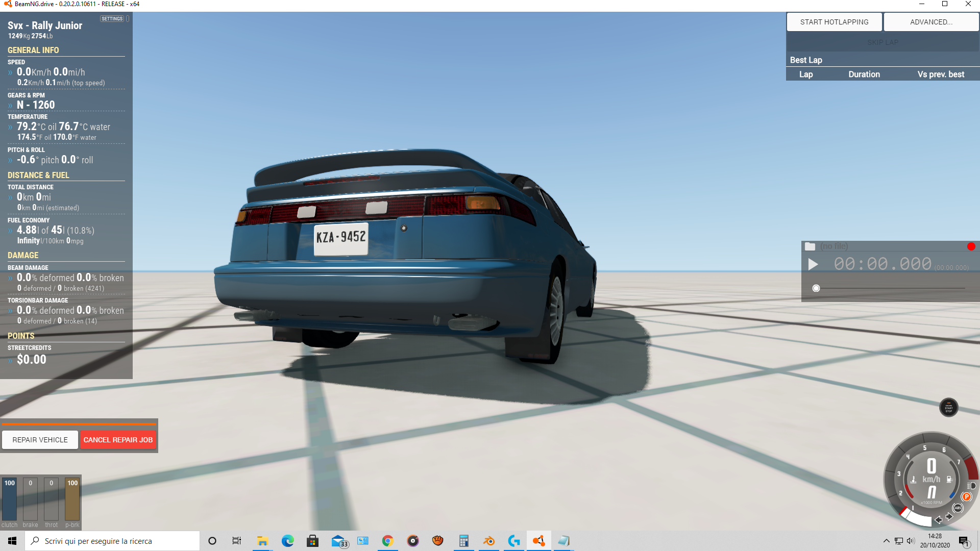Open the ADVANCED... hotlapping options
This screenshot has height=551, width=980.
click(931, 22)
